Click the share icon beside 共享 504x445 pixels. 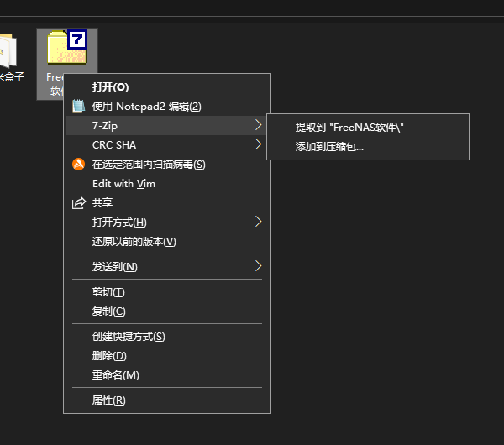78,203
